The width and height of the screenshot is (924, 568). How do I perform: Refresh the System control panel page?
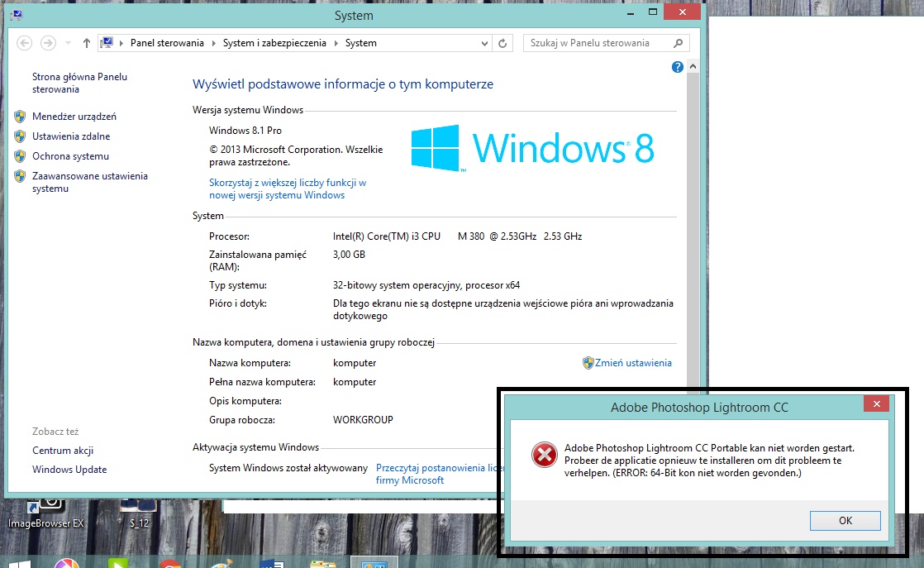click(503, 43)
